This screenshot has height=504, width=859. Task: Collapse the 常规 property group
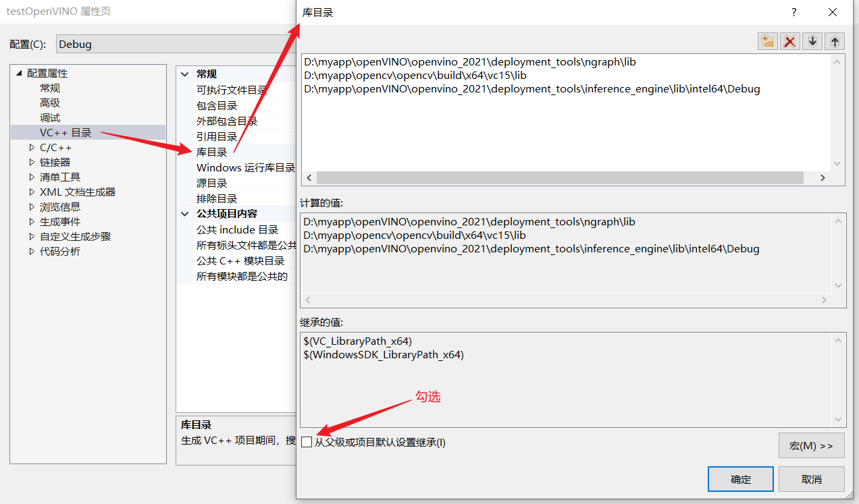tap(185, 74)
